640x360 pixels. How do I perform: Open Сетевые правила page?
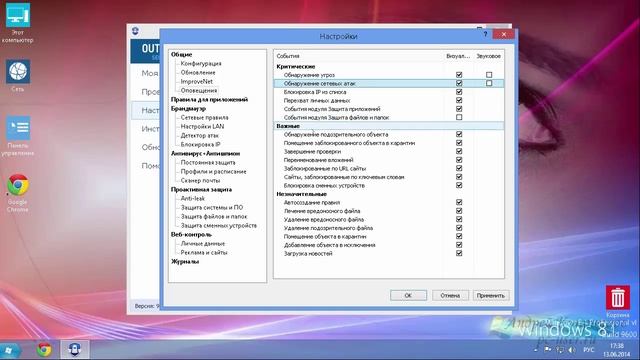(204, 118)
